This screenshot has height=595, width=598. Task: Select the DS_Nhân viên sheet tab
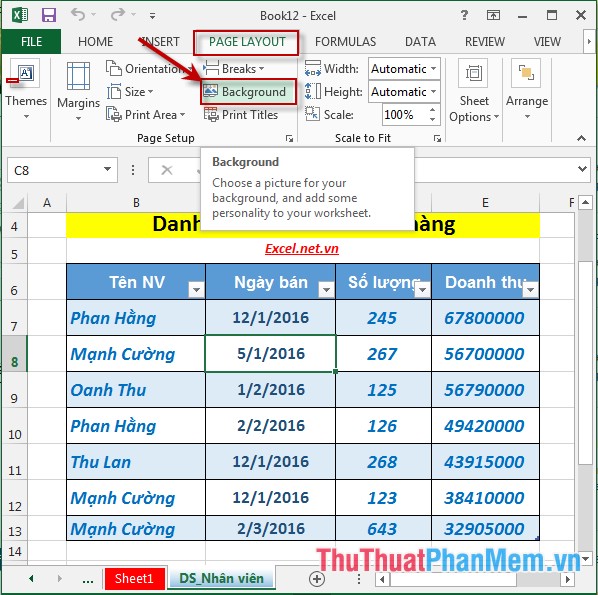pyautogui.click(x=222, y=579)
